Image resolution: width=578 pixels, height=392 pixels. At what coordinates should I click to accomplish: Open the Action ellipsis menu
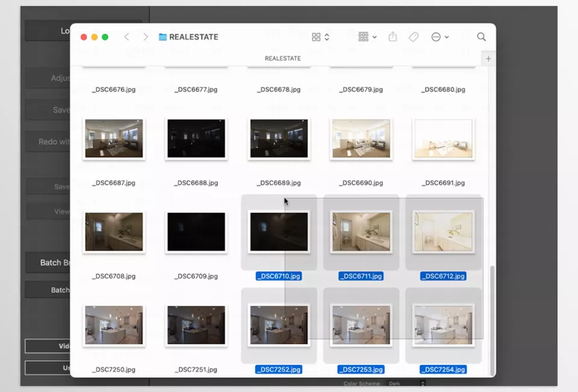pos(436,37)
